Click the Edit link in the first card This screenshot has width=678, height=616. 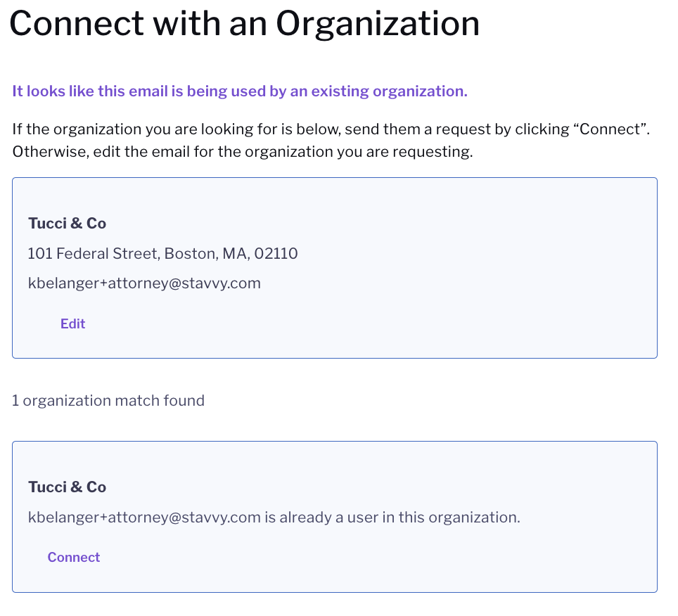coord(72,323)
